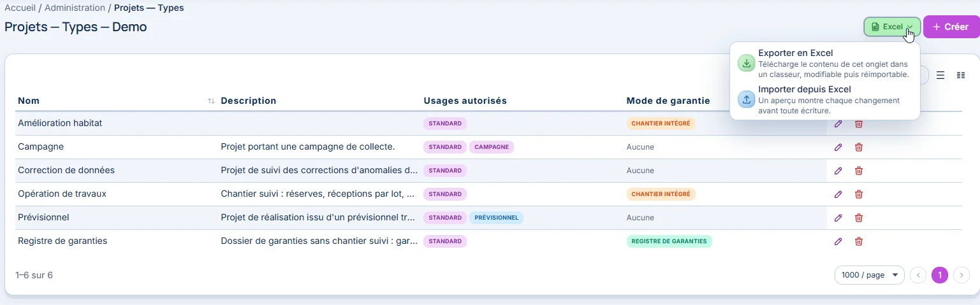Open the 1000 / page selector
The height and width of the screenshot is (305, 980).
[x=869, y=275]
